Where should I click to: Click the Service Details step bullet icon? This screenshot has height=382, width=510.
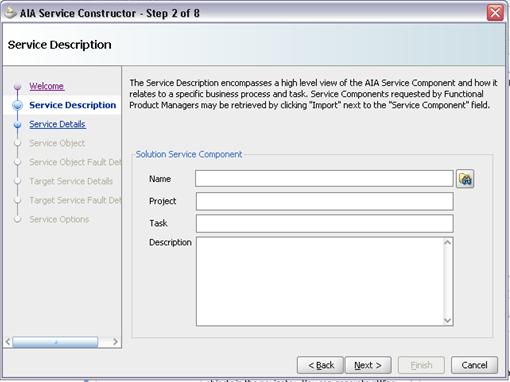click(x=18, y=125)
